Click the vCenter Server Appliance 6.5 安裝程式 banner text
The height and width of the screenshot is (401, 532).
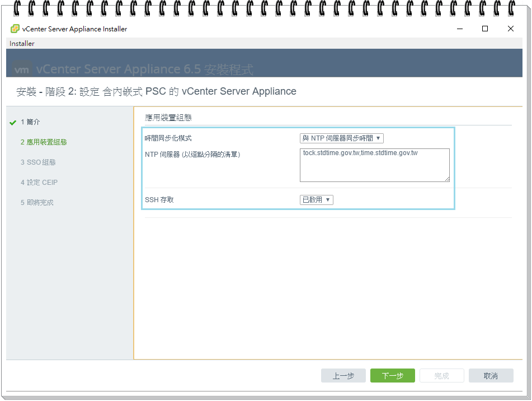(x=144, y=69)
